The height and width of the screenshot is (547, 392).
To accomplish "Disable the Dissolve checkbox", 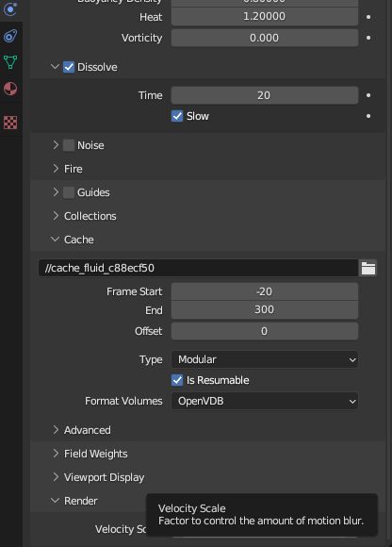I will [x=69, y=67].
